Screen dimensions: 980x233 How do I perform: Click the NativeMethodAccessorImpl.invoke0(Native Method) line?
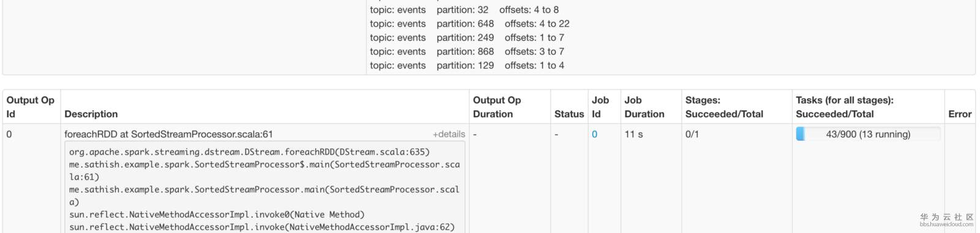tap(217, 215)
